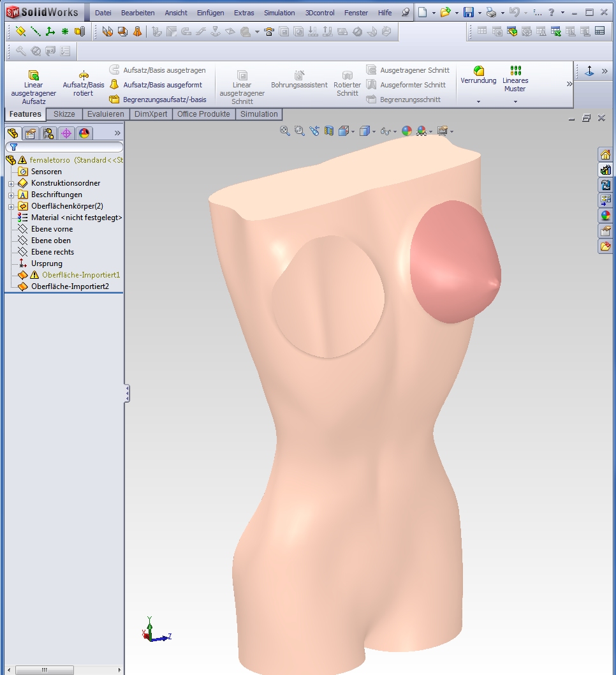This screenshot has height=675, width=616.
Task: Click the save floppy disk icon
Action: pos(469,13)
